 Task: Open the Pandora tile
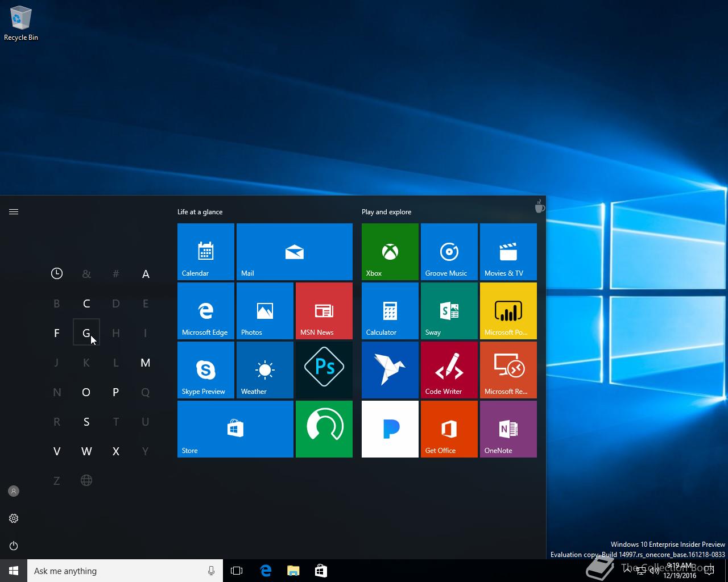click(x=390, y=429)
